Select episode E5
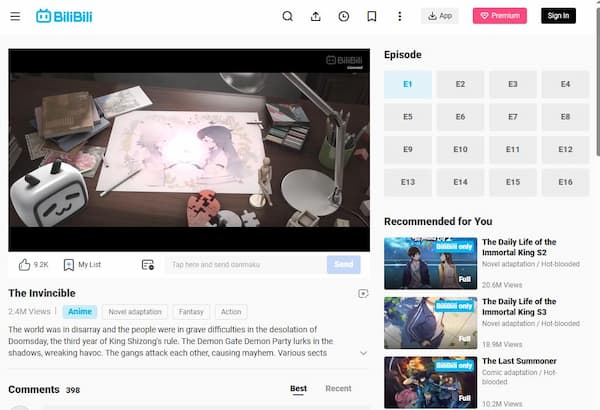The height and width of the screenshot is (410, 600). tap(408, 117)
